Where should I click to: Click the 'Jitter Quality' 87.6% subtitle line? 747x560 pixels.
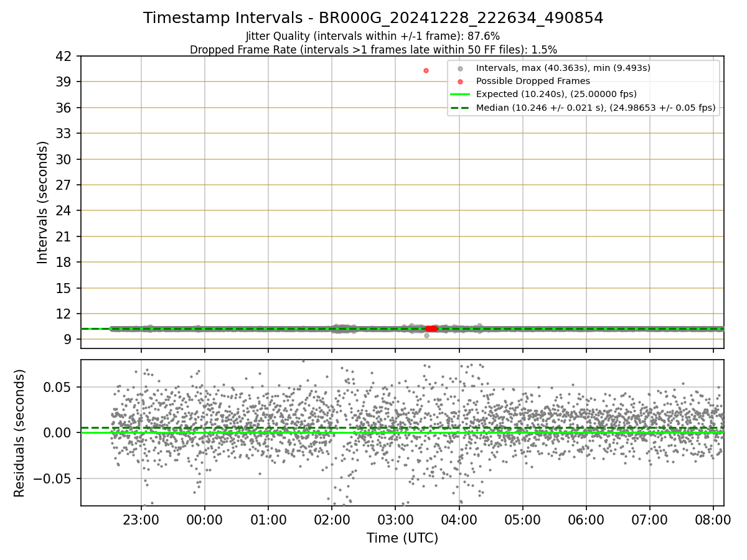pos(373,36)
